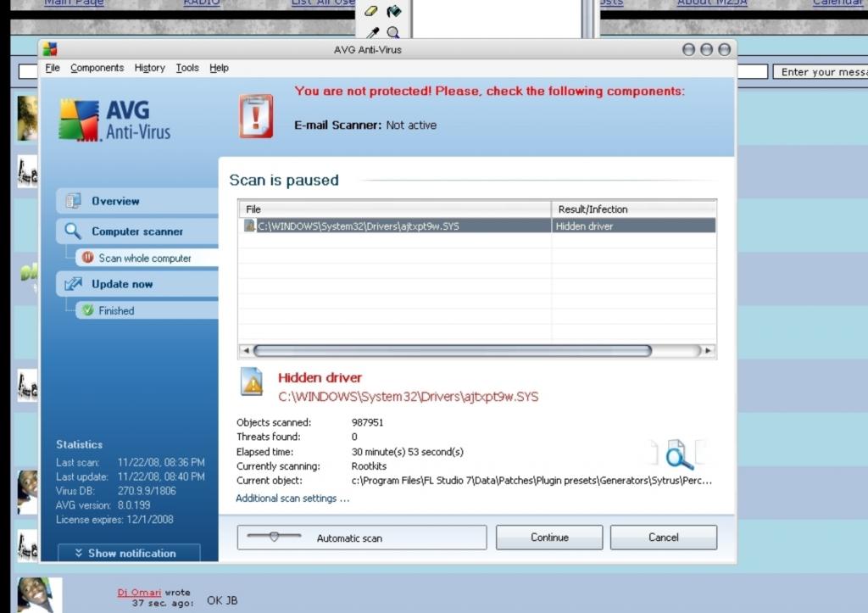
Task: Open the File menu
Action: [x=53, y=68]
